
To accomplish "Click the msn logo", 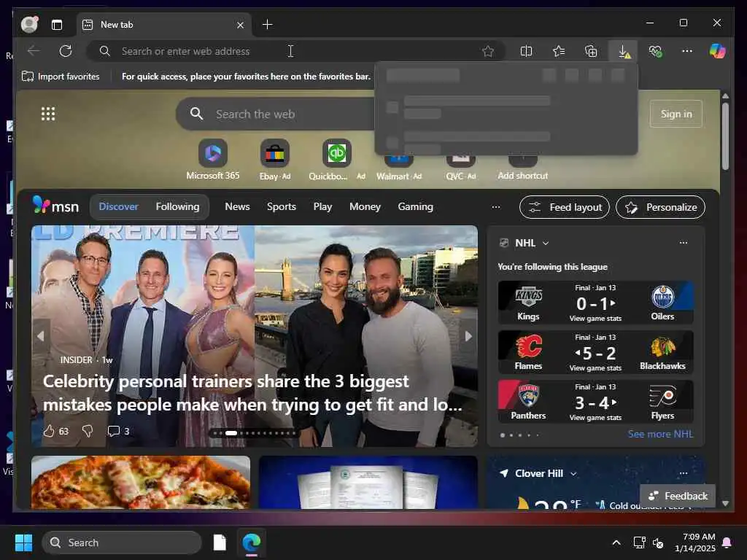I will [x=55, y=206].
